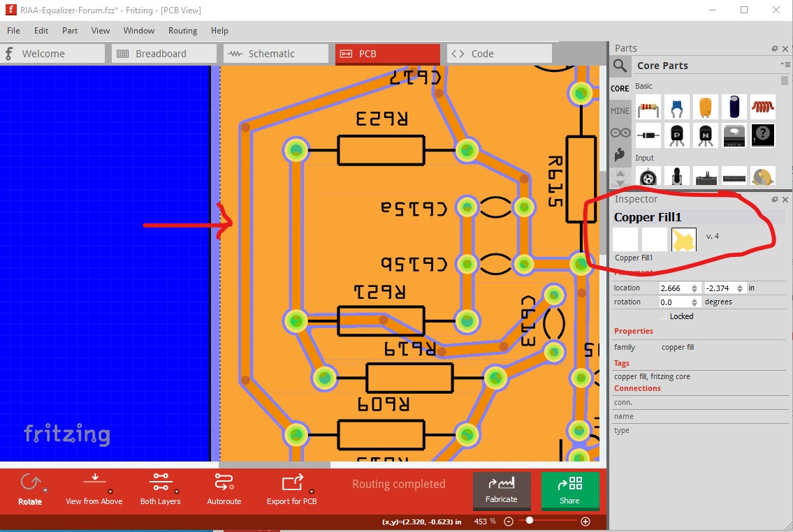
Task: Zoom out with the minus icon
Action: point(509,522)
